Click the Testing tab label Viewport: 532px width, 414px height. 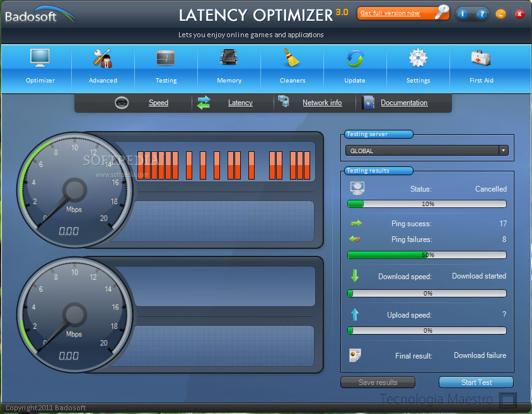(x=166, y=81)
